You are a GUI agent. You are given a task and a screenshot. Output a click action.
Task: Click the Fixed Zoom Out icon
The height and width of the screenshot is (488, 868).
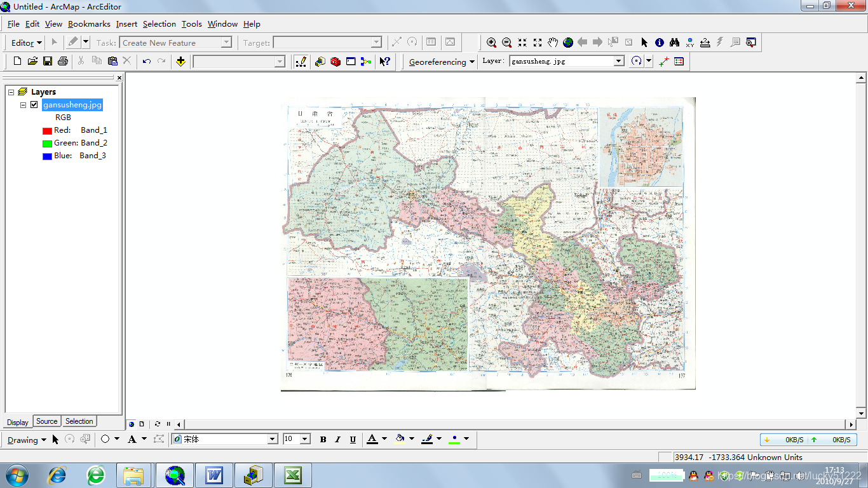tap(538, 43)
